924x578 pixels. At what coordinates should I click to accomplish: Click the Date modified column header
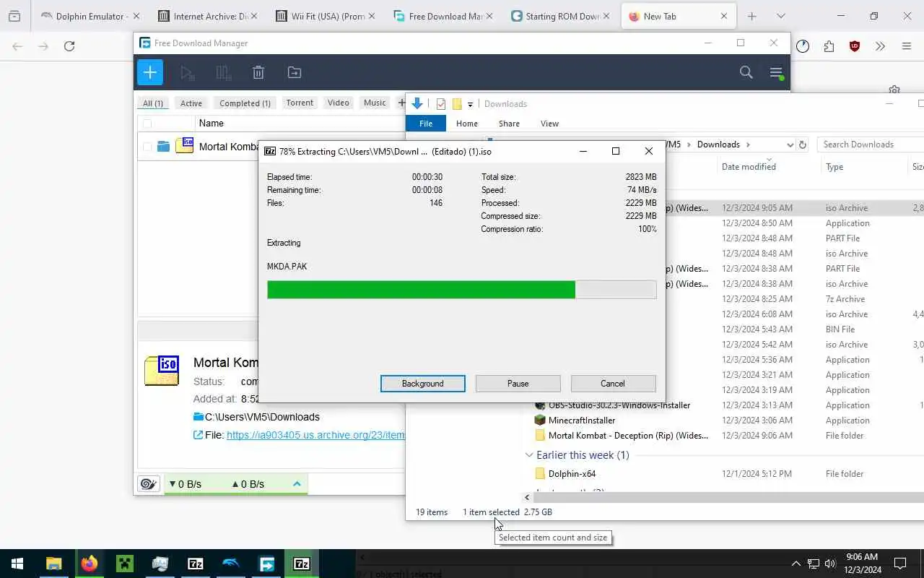click(749, 167)
